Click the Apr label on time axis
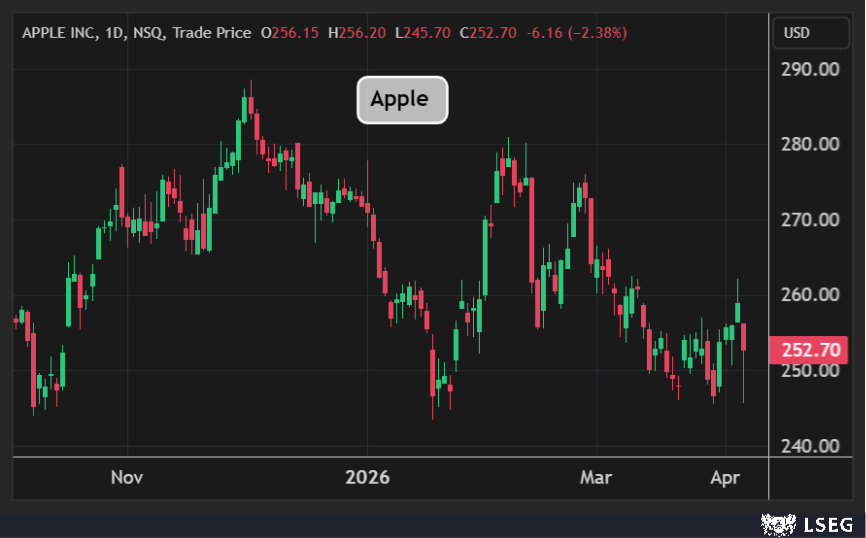 tap(724, 477)
